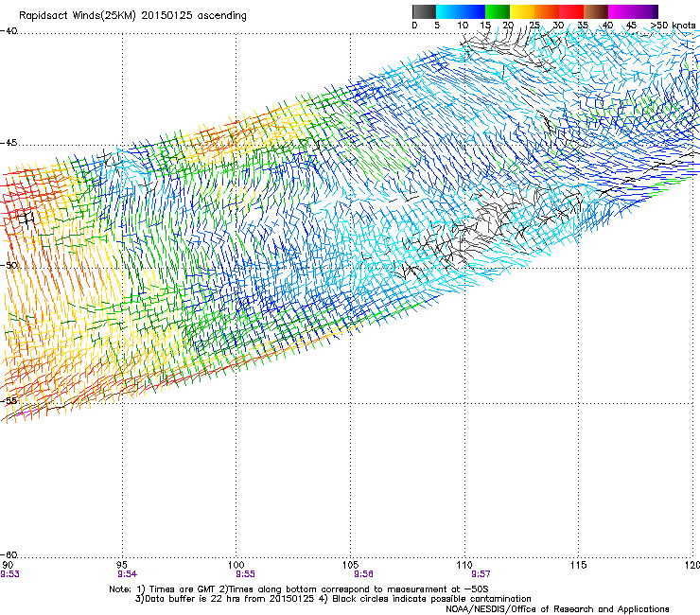The image size is (700, 615).
Task: Click the 9:57 purple time label
Action: tap(481, 574)
